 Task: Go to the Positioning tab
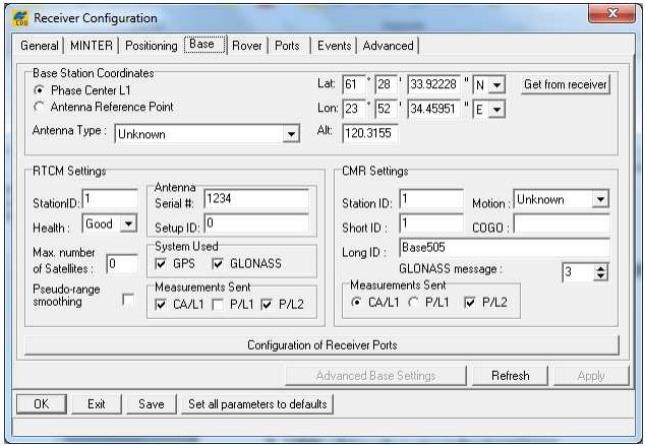coord(151,45)
